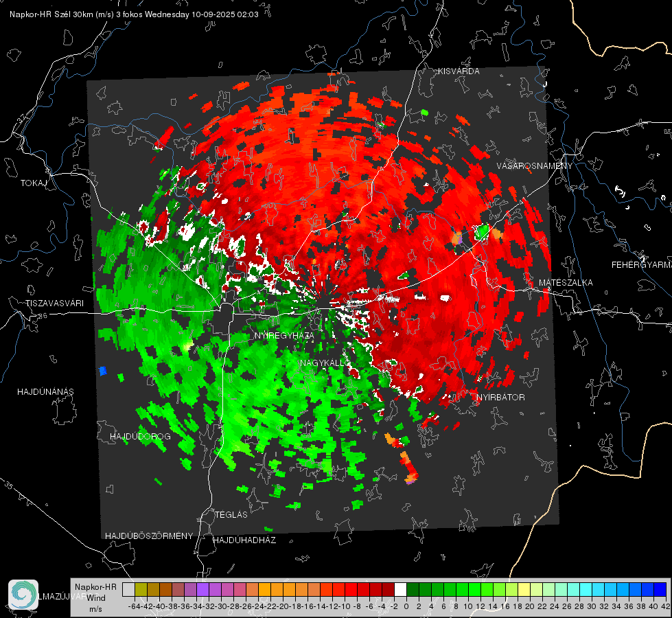Click the NAGYKÁLLÓ city label
The image size is (672, 618).
325,363
